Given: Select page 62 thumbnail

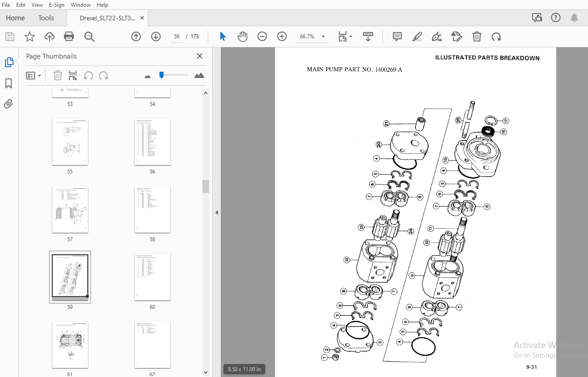Looking at the screenshot, I should (x=152, y=345).
